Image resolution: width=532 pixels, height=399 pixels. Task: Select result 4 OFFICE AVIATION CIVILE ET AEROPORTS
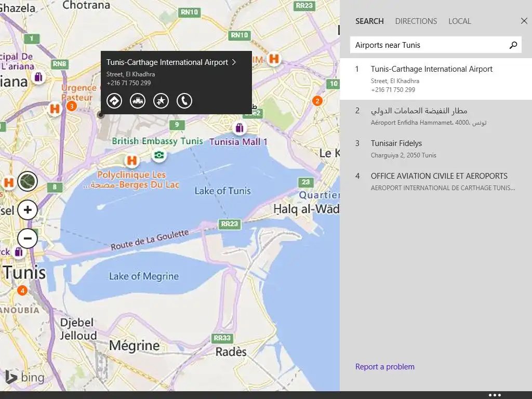[436, 181]
